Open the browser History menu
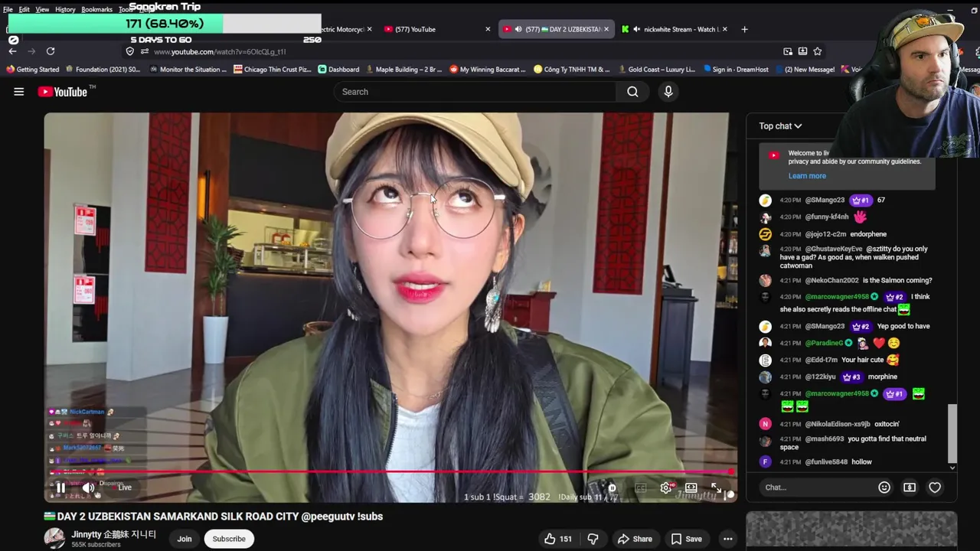The height and width of the screenshot is (551, 980). 65,9
